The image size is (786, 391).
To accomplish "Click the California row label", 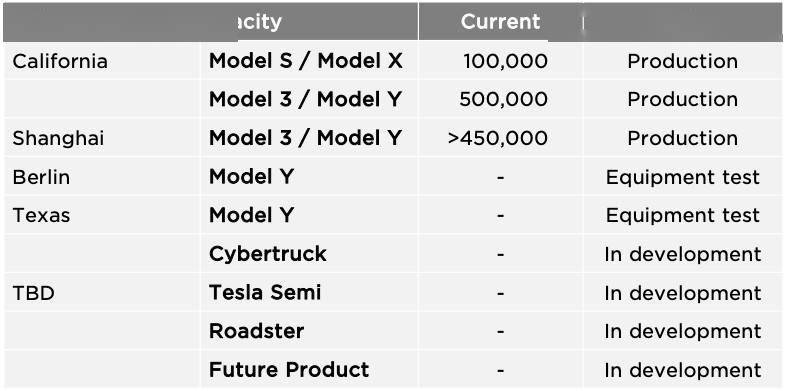I will click(x=60, y=61).
